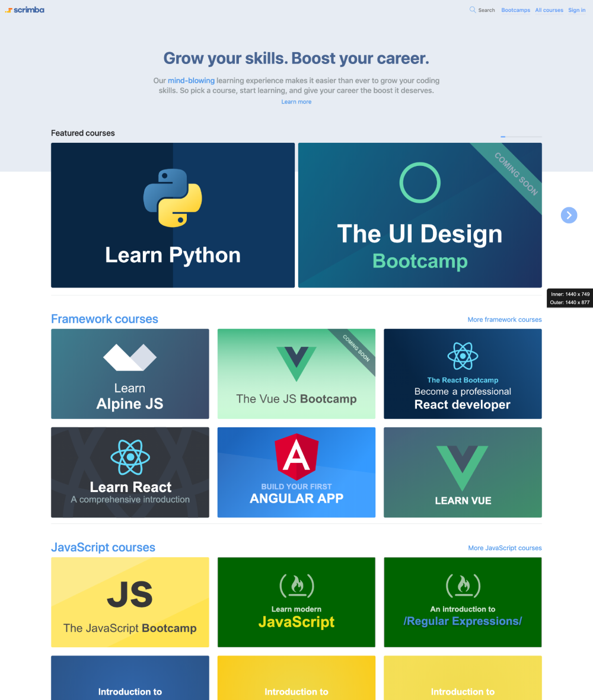Click the Angular shield icon
Viewport: 593px width, 700px height.
pos(296,458)
